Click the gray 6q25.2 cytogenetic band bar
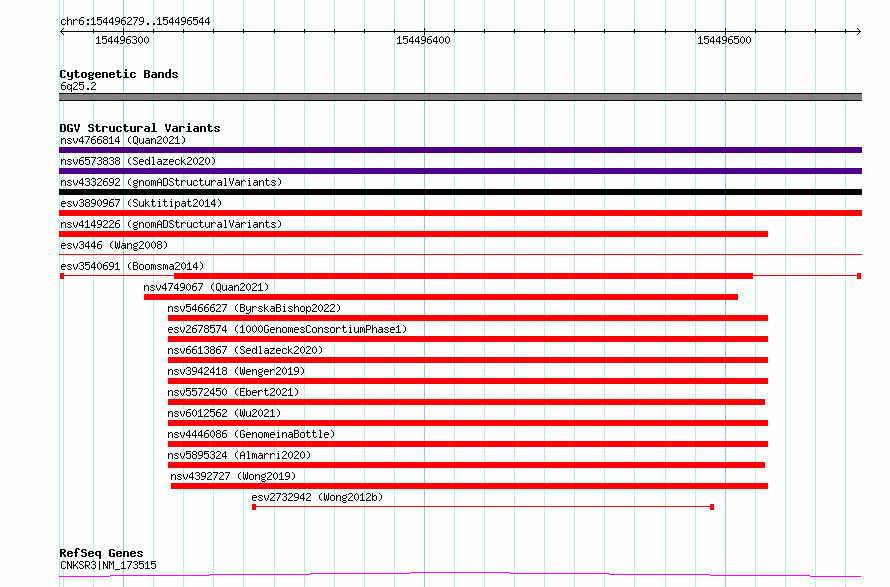The image size is (890, 587). click(x=460, y=97)
